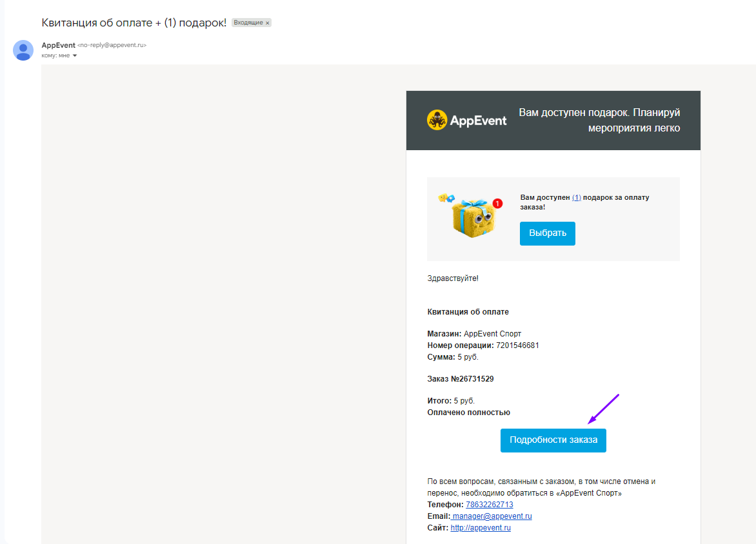This screenshot has width=756, height=544.
Task: Expand recipient details arrow next to кому: мне
Action: coord(75,55)
